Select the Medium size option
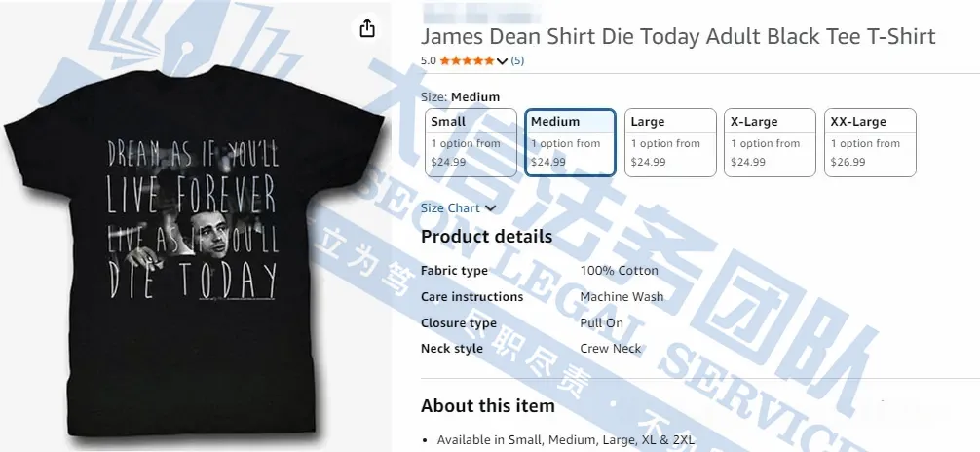980x452 pixels. pos(571,142)
